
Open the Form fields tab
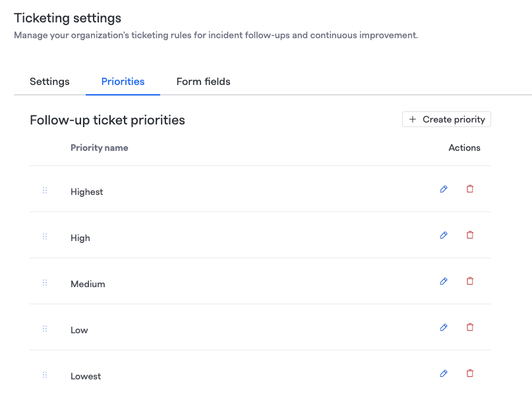click(203, 82)
